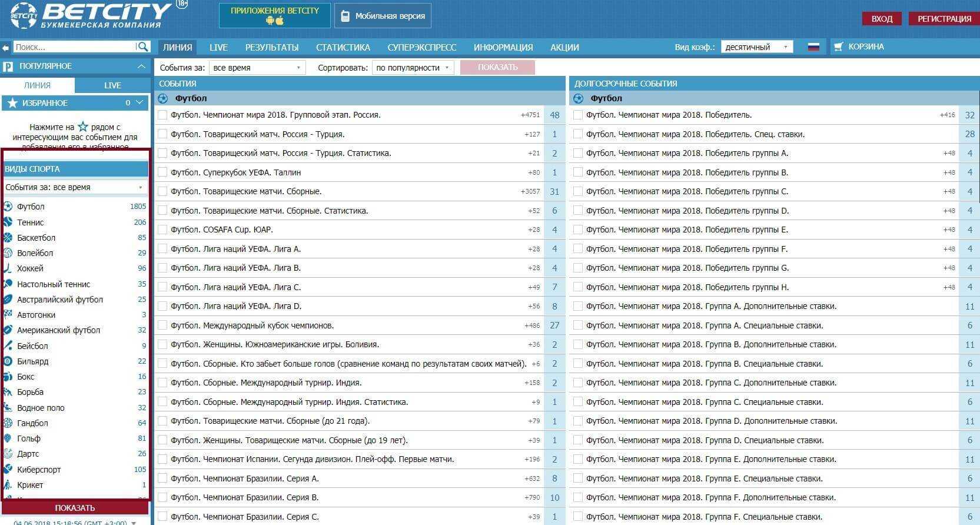Check Чемпионат мира 2018. Групповой этап. Россия
980x525 pixels.
pos(162,115)
